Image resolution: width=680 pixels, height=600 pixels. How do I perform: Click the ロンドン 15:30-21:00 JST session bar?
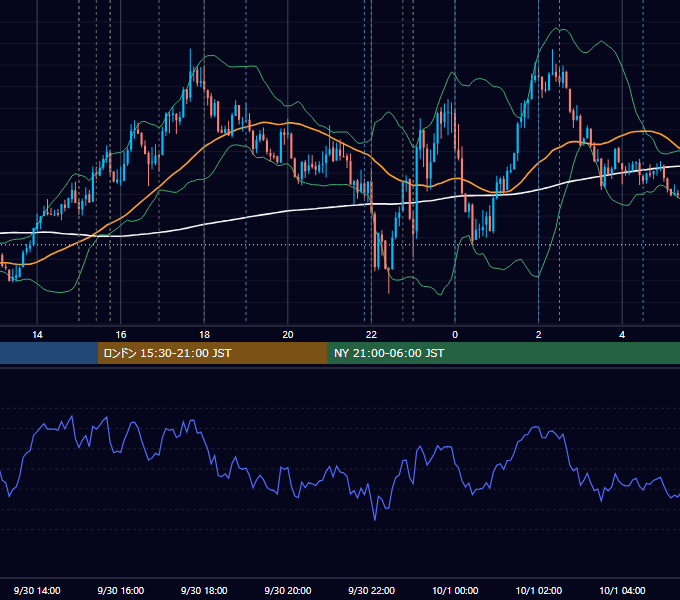pyautogui.click(x=212, y=353)
